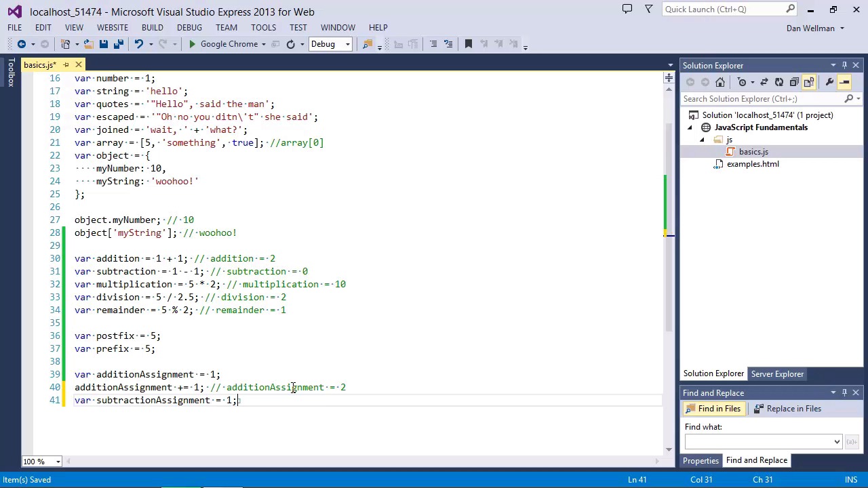
Task: Collapse the JavaScript Fundamentals project node
Action: click(x=690, y=127)
